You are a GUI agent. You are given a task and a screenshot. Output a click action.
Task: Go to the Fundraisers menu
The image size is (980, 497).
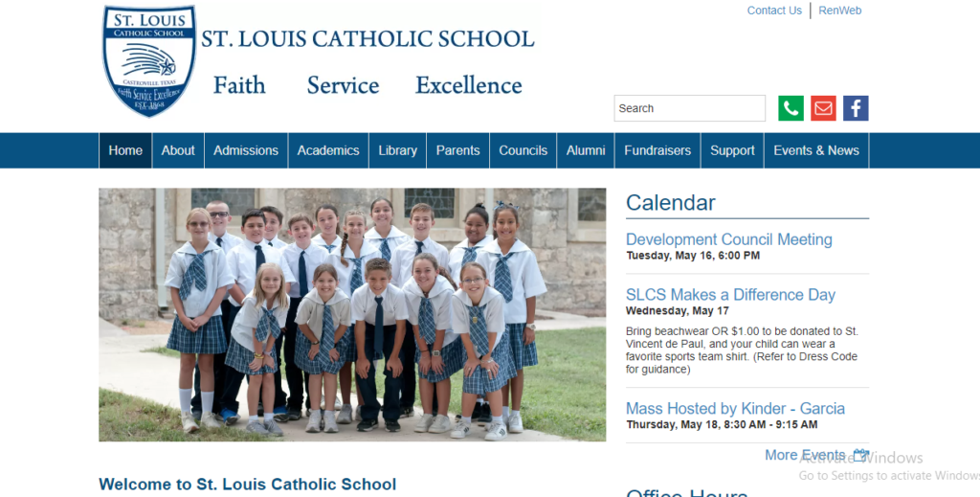pos(657,150)
